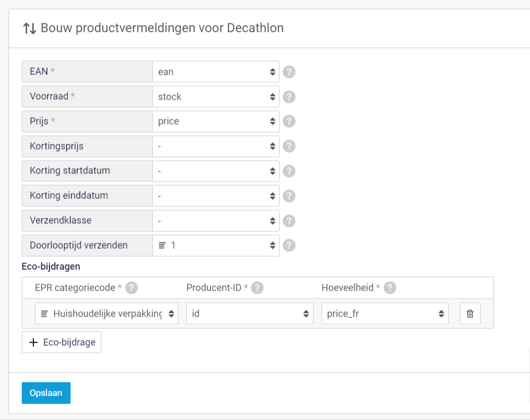Open the Kortingsprijs dropdown
Viewport: 530px width, 420px height.
point(215,146)
